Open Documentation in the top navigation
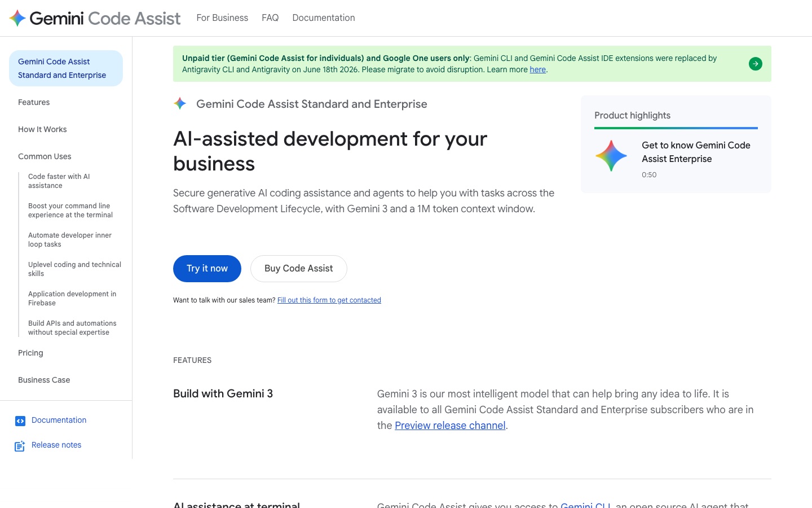This screenshot has width=812, height=508. [324, 18]
